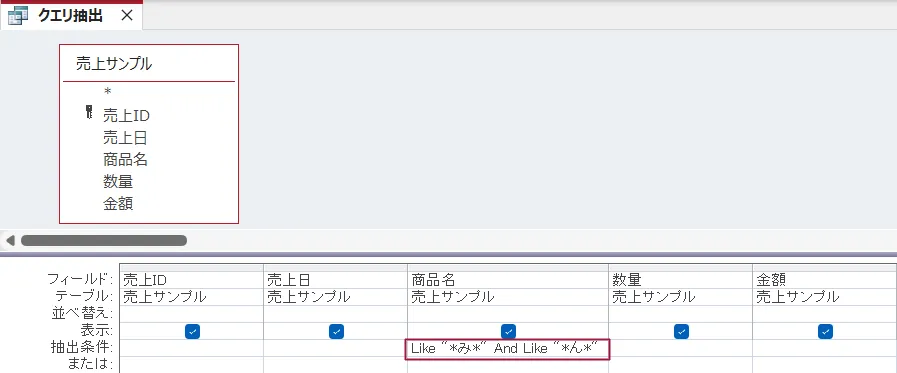Click the 並べ替え cell for 金額
897x373 pixels.
click(824, 314)
